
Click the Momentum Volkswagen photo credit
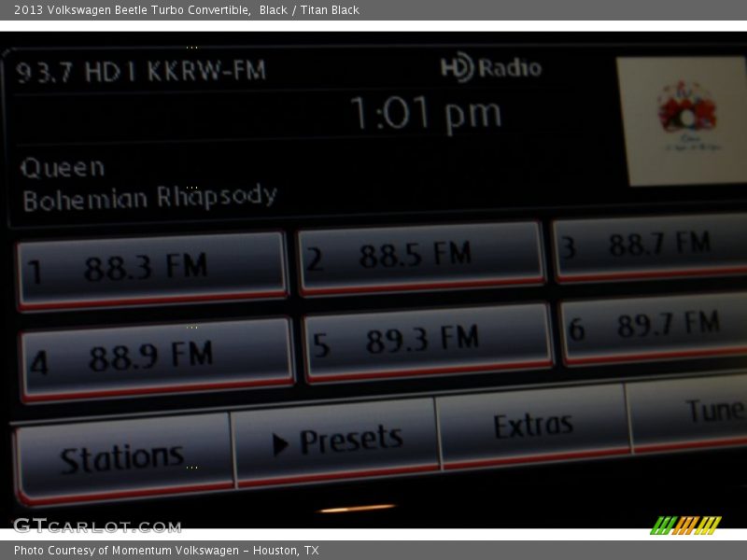[166, 551]
